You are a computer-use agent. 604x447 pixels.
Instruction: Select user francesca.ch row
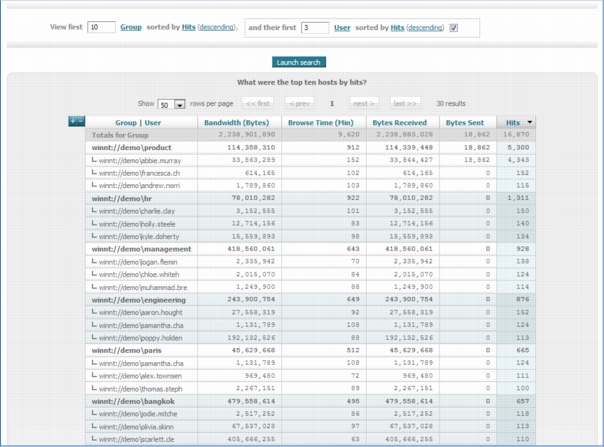pyautogui.click(x=310, y=173)
